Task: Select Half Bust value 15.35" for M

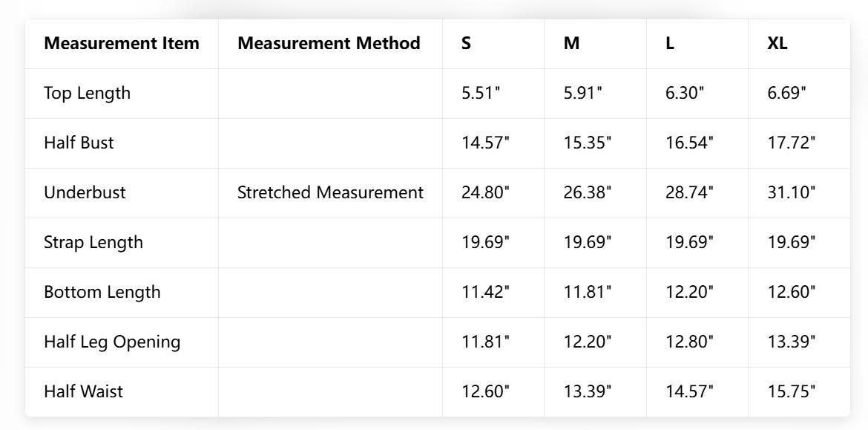Action: (588, 143)
